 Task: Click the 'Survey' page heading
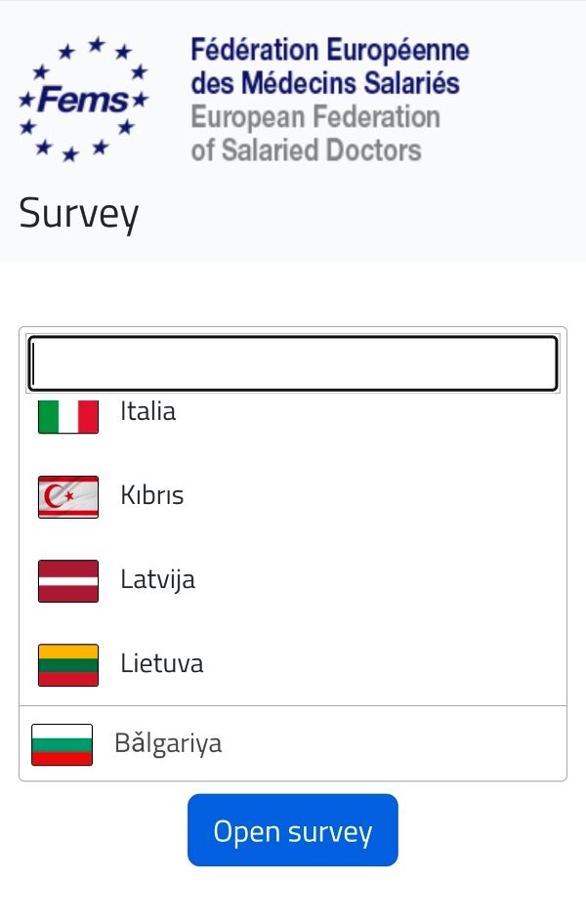79,213
